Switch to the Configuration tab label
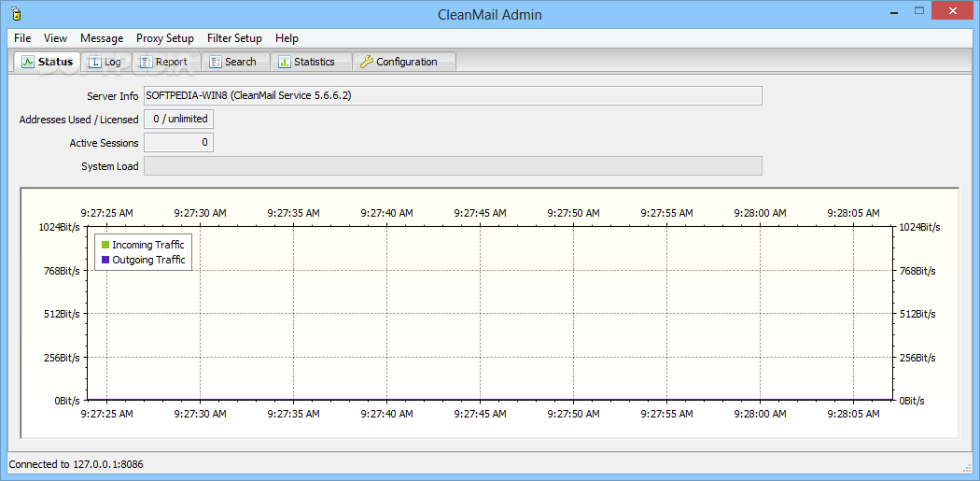This screenshot has width=980, height=481. pyautogui.click(x=407, y=62)
